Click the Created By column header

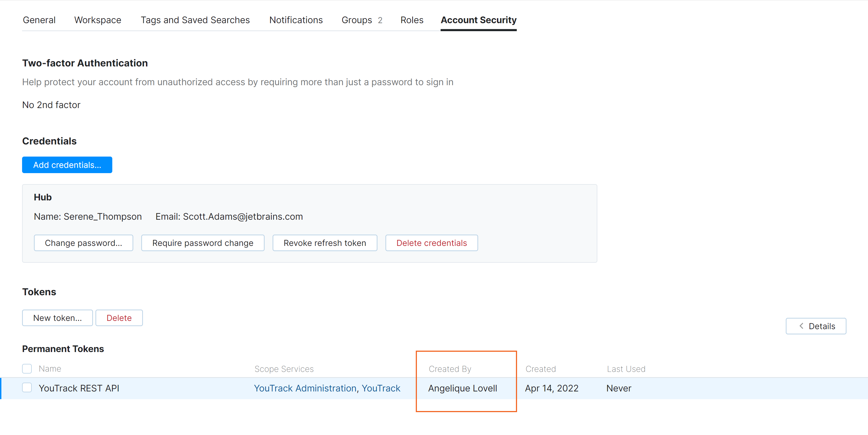tap(449, 369)
